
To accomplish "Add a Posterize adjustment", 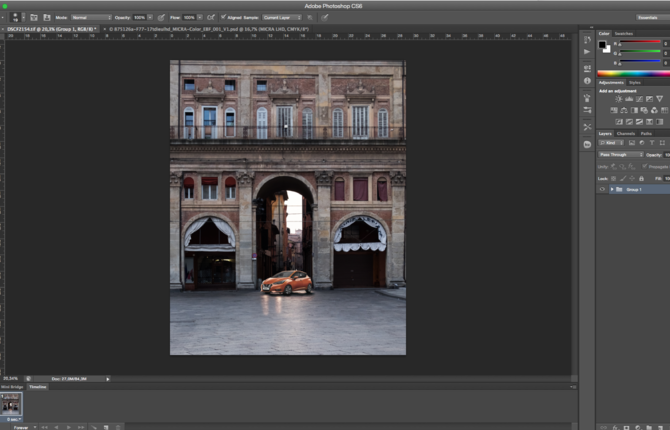I will point(629,122).
